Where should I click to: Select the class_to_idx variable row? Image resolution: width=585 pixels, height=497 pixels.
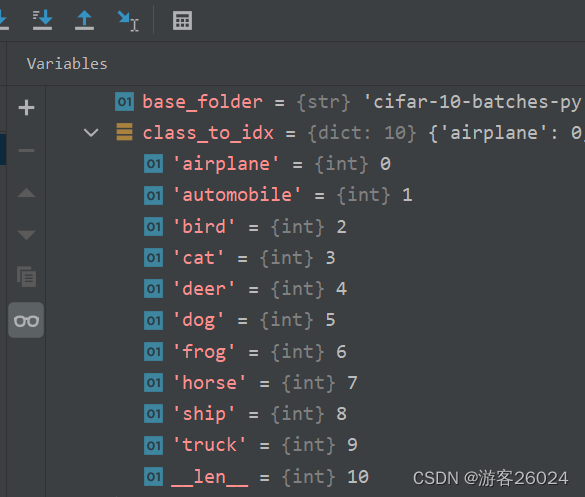[x=315, y=133]
